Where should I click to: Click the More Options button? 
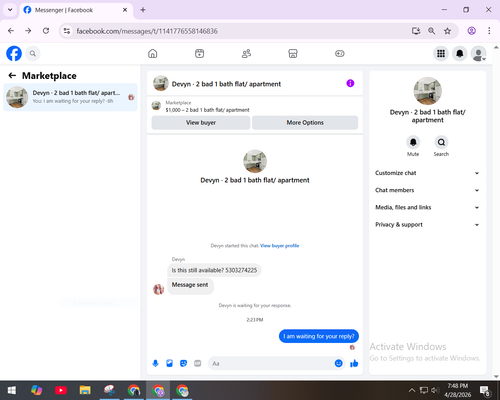pos(305,123)
